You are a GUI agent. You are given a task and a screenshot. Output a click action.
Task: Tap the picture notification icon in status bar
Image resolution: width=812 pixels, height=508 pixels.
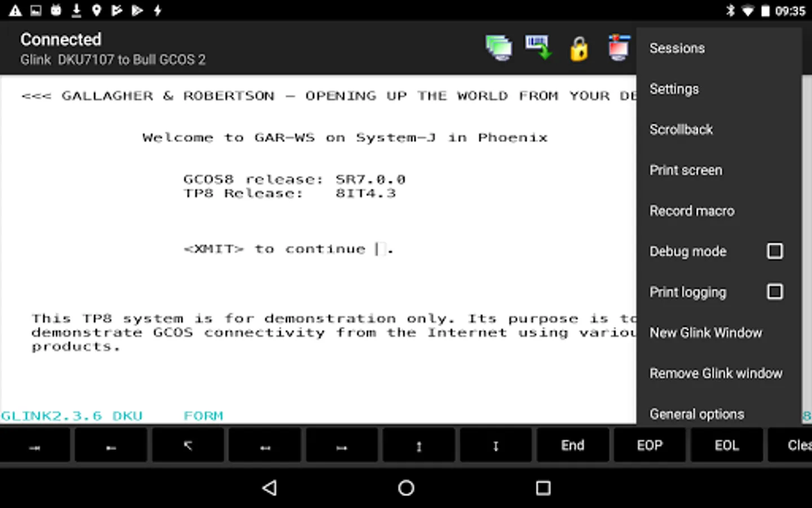tap(36, 11)
